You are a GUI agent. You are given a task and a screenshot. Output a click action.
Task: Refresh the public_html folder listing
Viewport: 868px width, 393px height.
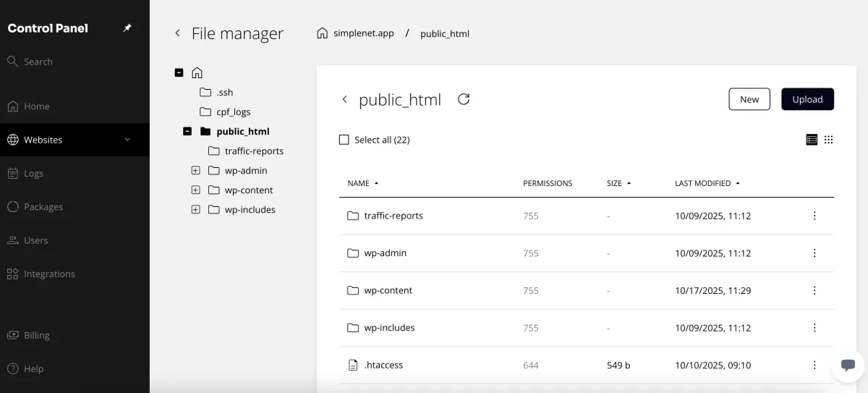(x=464, y=99)
